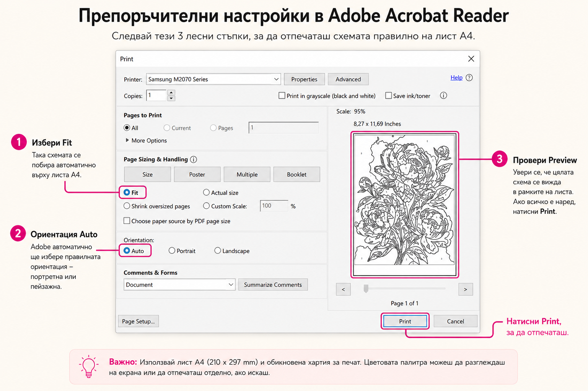588x391 pixels.
Task: Open Page Setup dialog
Action: click(138, 321)
